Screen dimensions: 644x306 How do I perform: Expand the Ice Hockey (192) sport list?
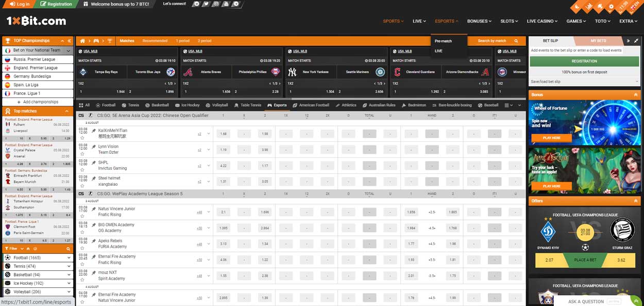click(69, 283)
